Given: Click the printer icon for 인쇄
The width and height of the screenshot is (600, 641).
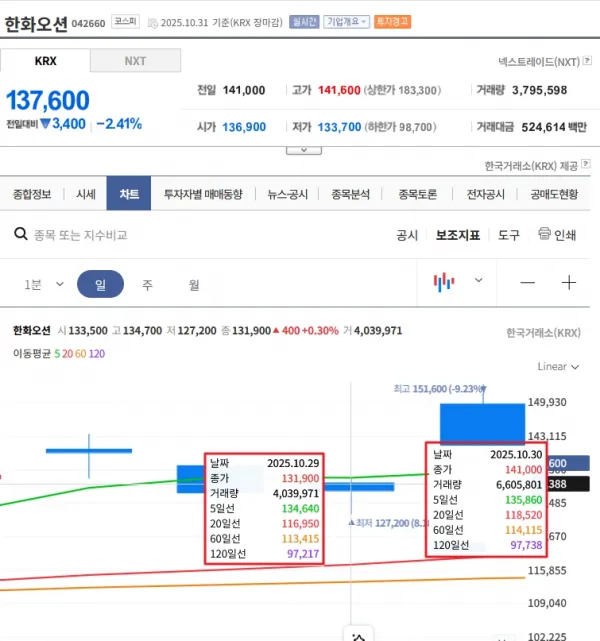Looking at the screenshot, I should 544,234.
